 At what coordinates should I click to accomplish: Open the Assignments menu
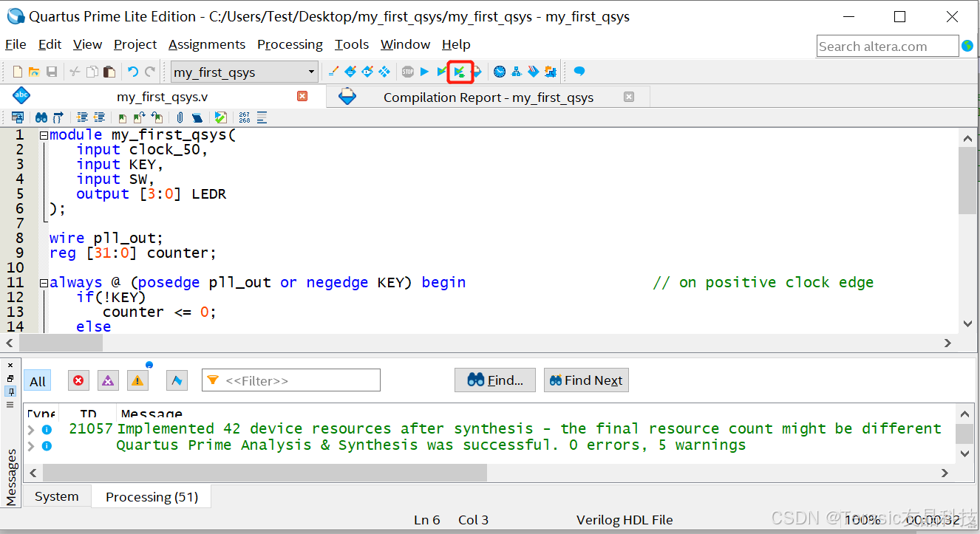click(207, 44)
